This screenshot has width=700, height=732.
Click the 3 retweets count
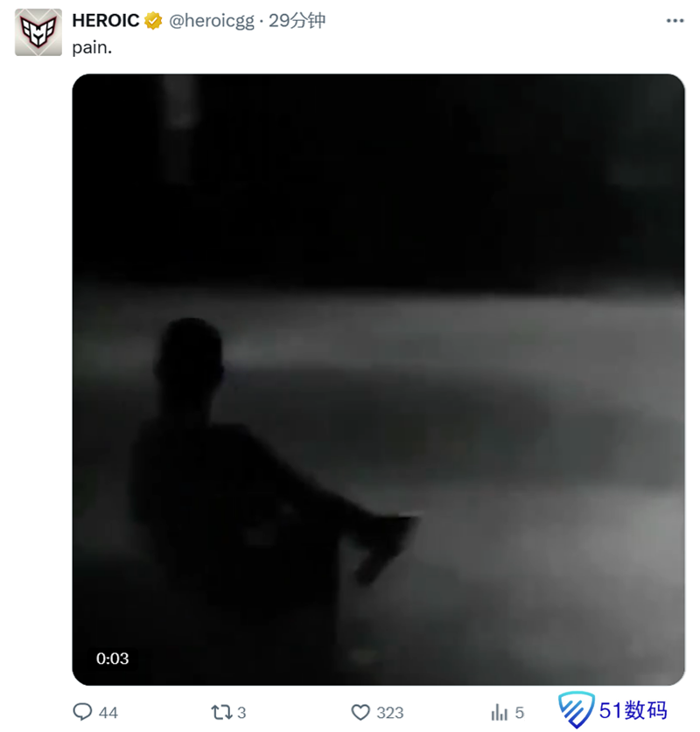tap(241, 713)
